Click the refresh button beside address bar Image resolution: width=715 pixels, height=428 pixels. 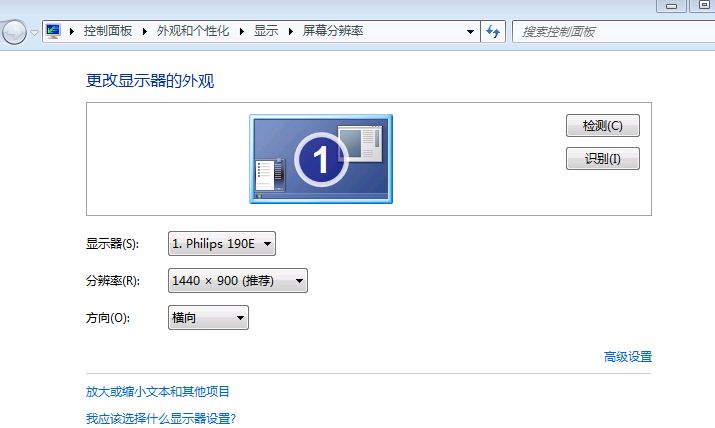[x=493, y=31]
